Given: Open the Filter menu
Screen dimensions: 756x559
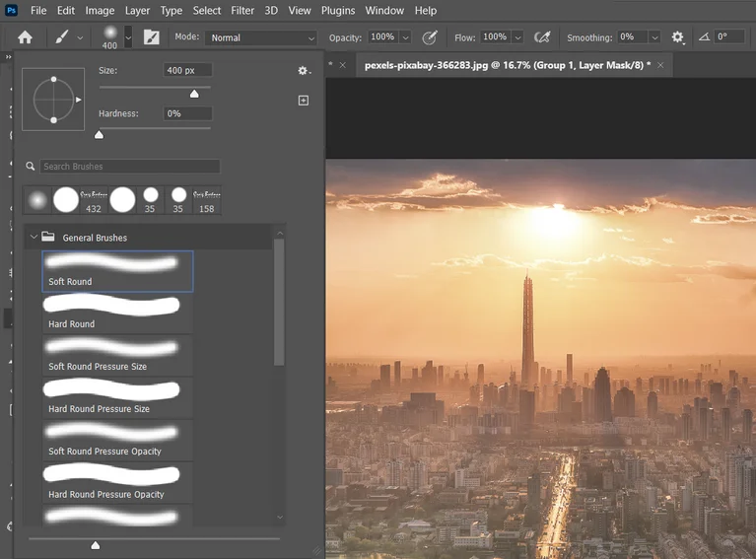Looking at the screenshot, I should click(242, 11).
